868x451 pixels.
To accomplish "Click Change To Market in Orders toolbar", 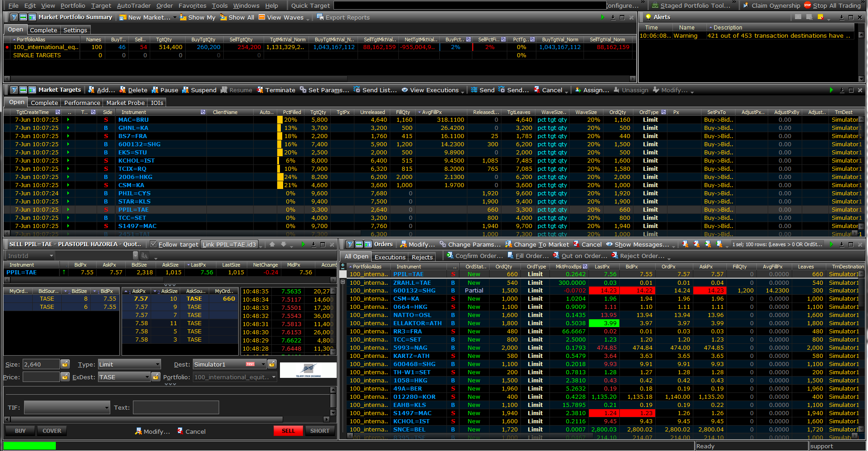I will coord(537,244).
